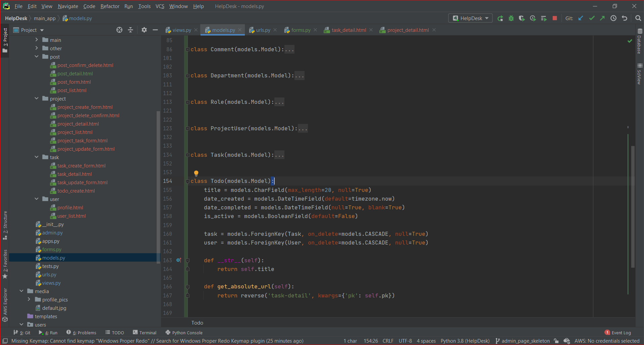Viewport: 644px width, 345px height.
Task: Collapse class Todo fold marker
Action: pyautogui.click(x=188, y=181)
